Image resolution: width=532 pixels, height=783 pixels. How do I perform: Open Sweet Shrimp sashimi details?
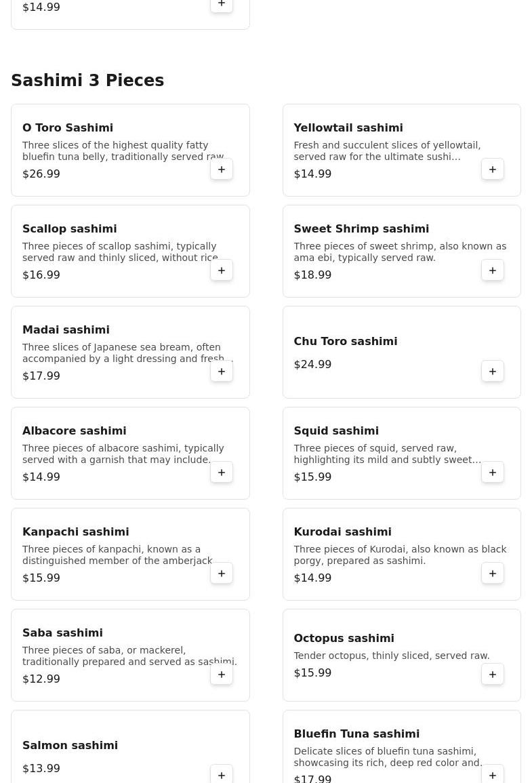361,229
